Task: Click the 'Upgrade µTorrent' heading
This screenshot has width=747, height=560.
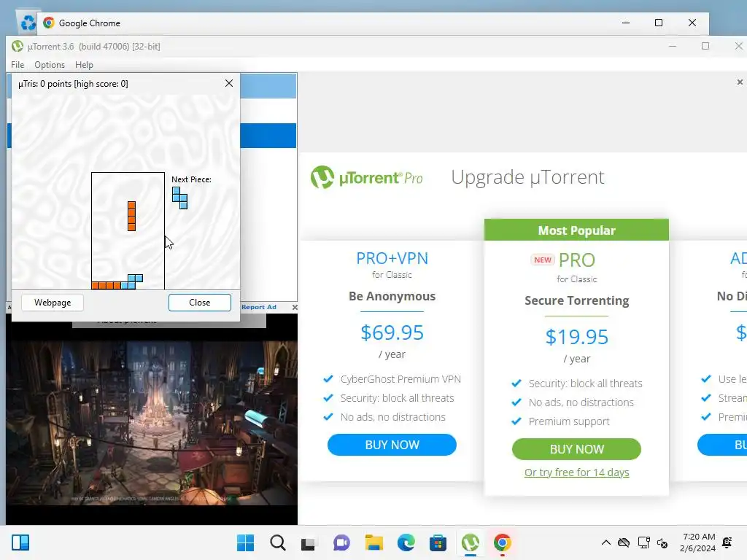Action: (x=527, y=177)
